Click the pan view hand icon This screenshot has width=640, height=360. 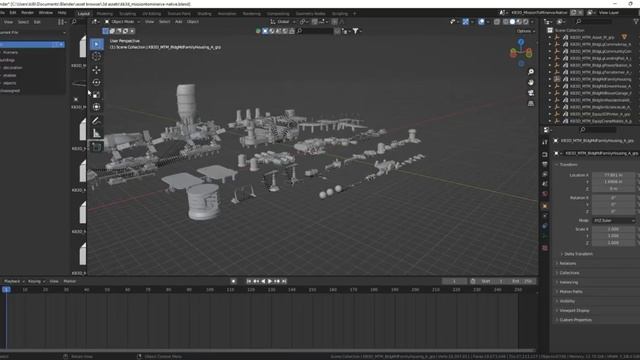coord(531,82)
